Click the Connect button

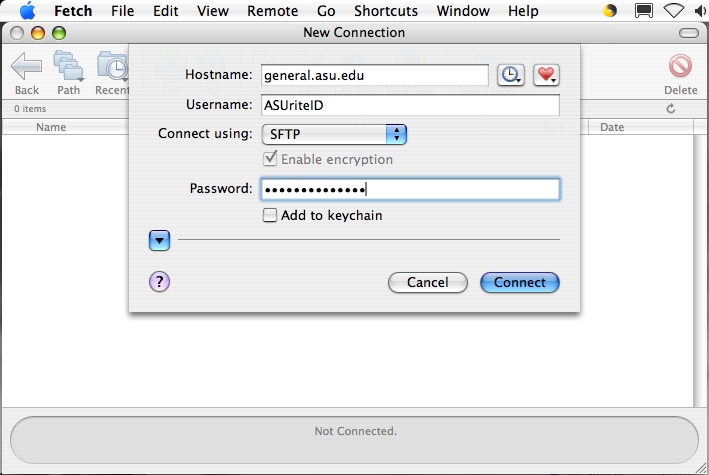pos(520,282)
